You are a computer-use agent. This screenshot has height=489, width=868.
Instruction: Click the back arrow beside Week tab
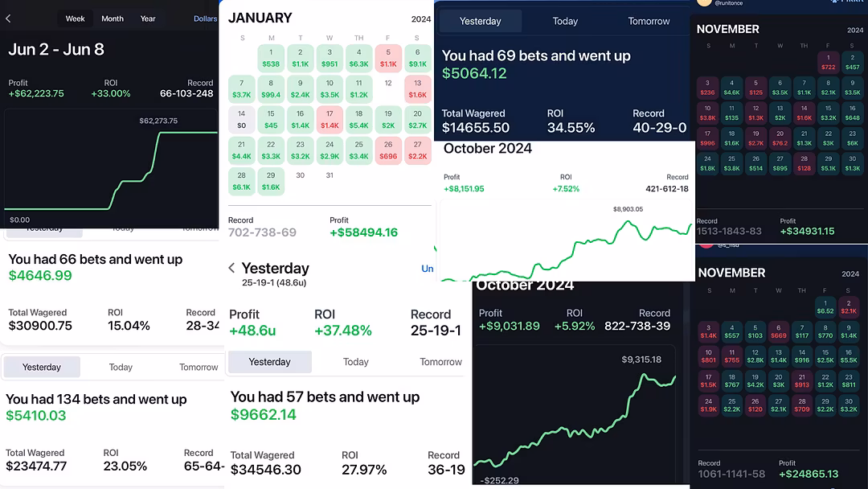(x=8, y=18)
